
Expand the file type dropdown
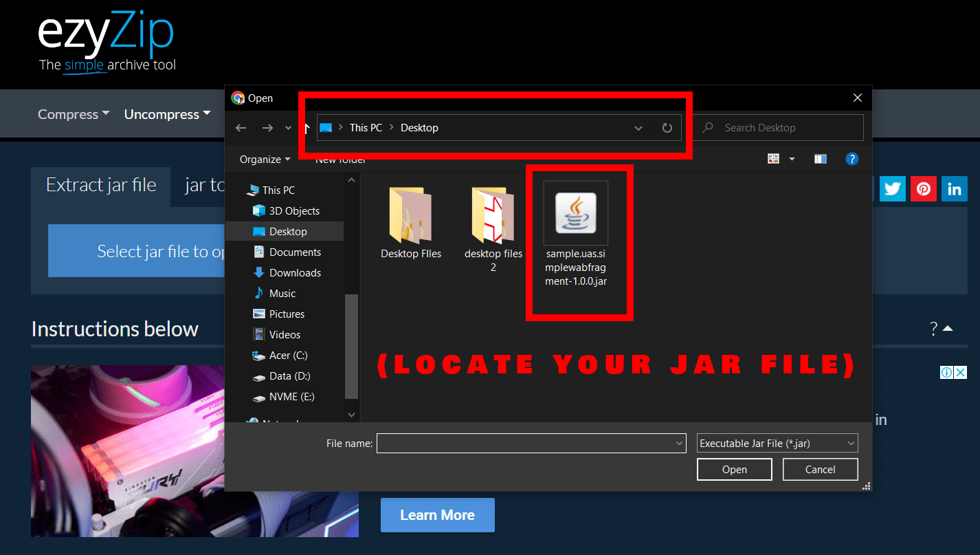777,443
